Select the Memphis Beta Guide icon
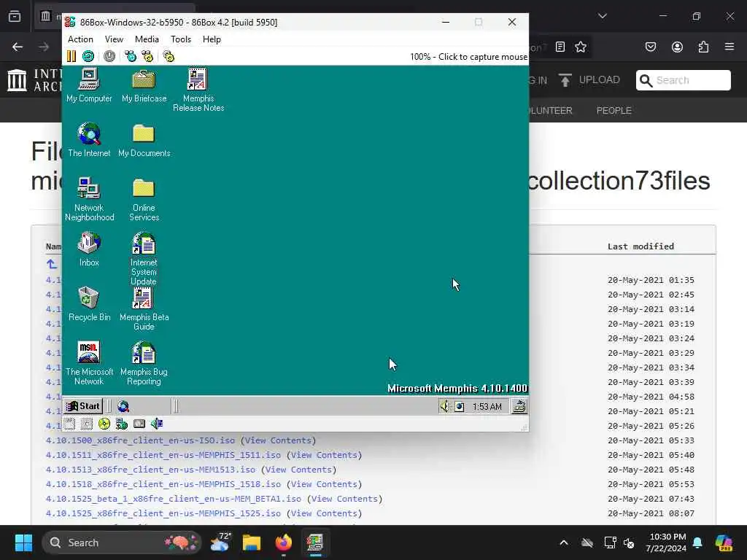747x560 pixels. [144, 308]
